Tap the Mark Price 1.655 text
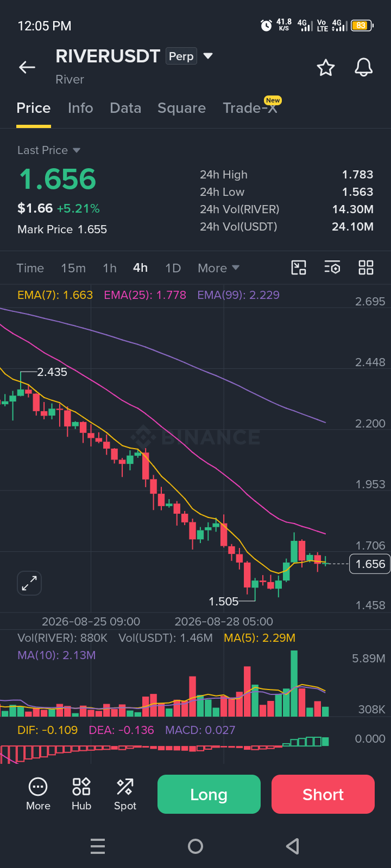This screenshot has width=391, height=868. coord(62,229)
